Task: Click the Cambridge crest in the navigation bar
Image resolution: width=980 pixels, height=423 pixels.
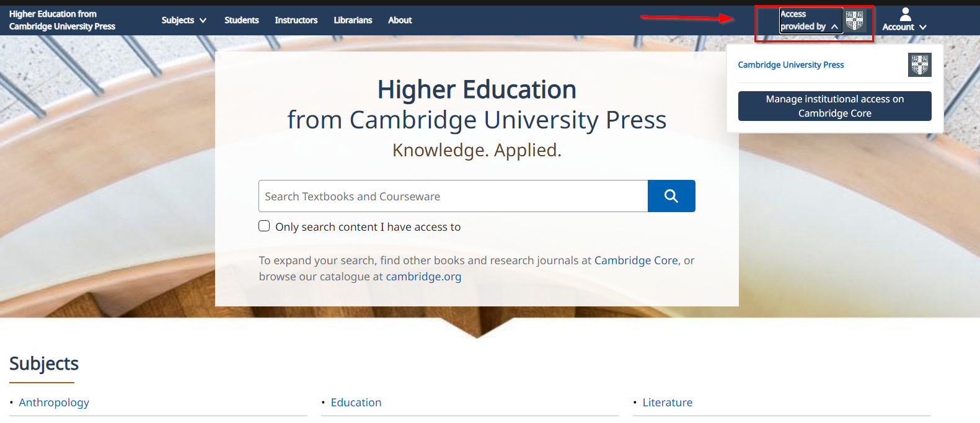Action: (855, 20)
